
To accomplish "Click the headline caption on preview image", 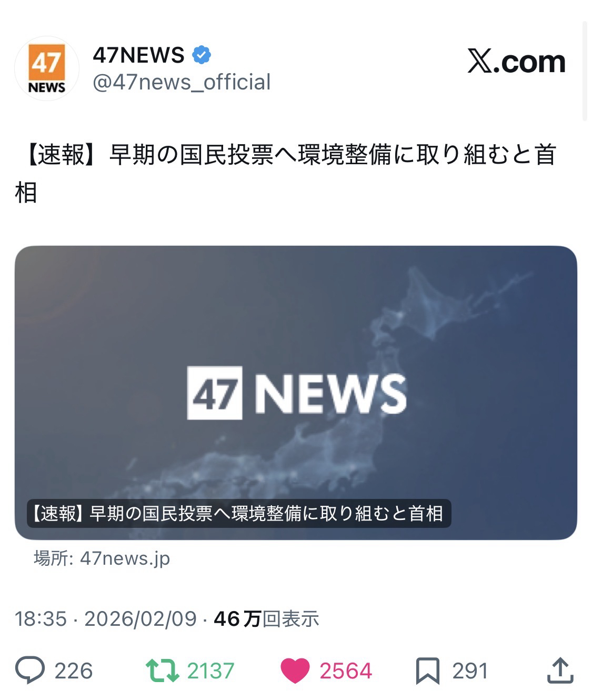I will tap(239, 513).
